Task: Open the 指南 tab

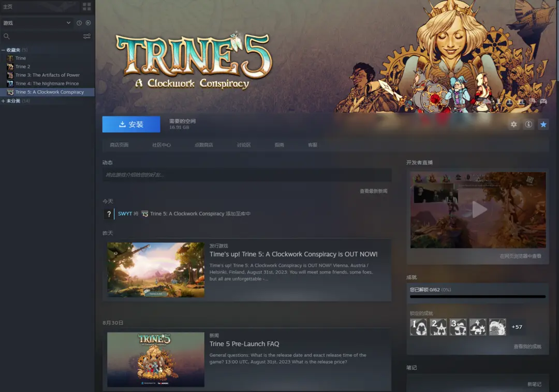Action: coord(279,145)
